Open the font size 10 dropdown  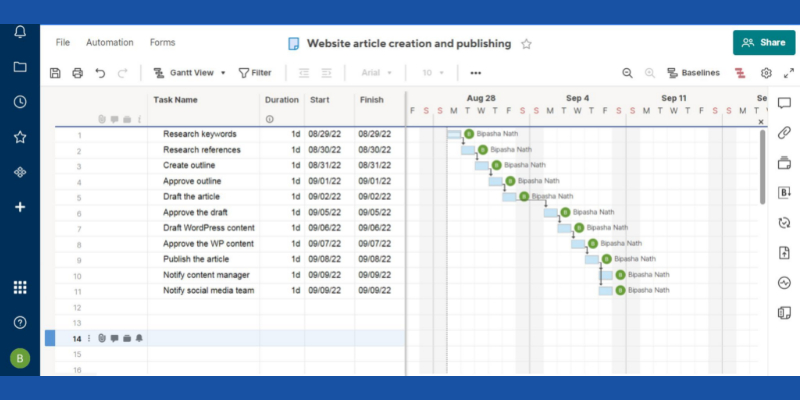[x=433, y=73]
